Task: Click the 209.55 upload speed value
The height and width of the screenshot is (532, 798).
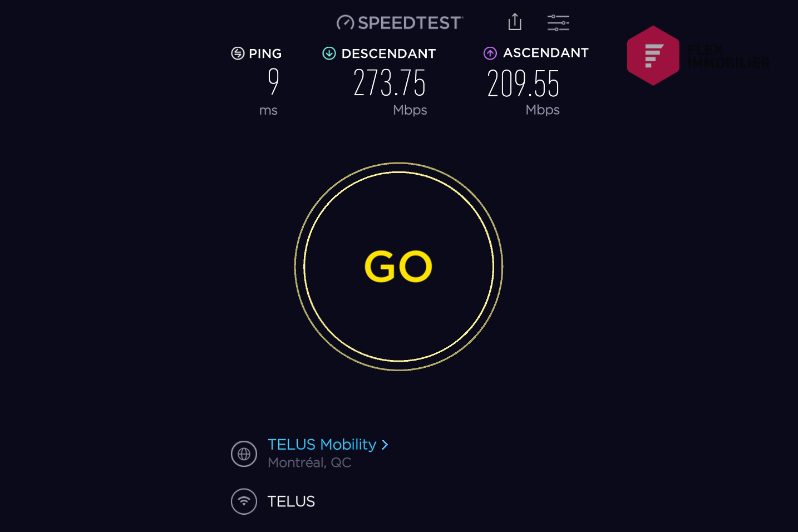Action: pyautogui.click(x=523, y=83)
